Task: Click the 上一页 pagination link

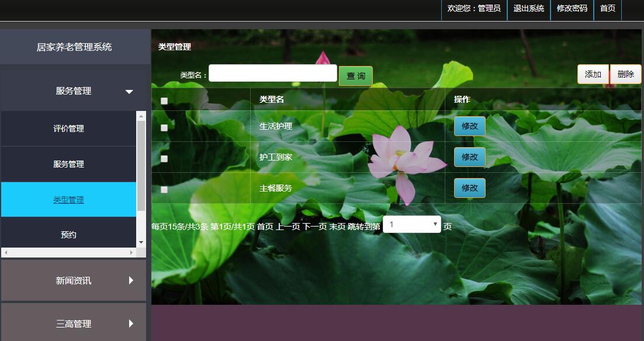Action: [288, 227]
